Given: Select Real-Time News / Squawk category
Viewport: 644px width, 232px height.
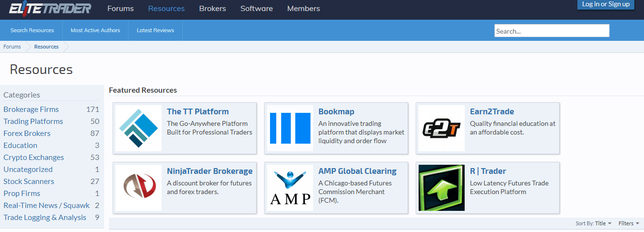Looking at the screenshot, I should pos(47,205).
